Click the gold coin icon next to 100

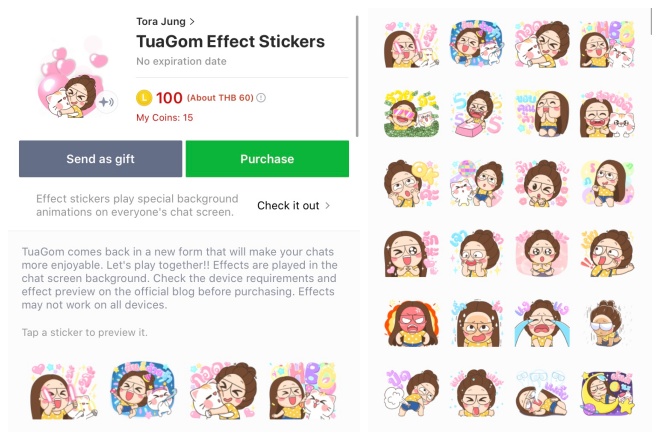(x=144, y=98)
